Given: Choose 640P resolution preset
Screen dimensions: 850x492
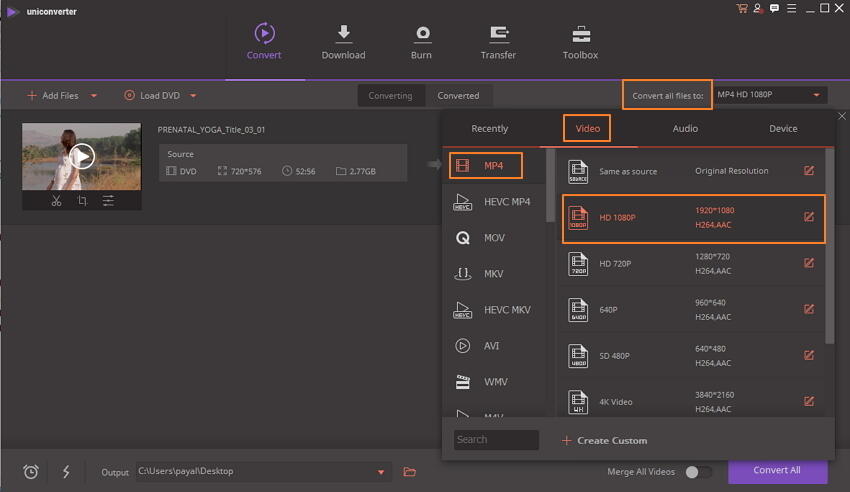Looking at the screenshot, I should pos(693,310).
